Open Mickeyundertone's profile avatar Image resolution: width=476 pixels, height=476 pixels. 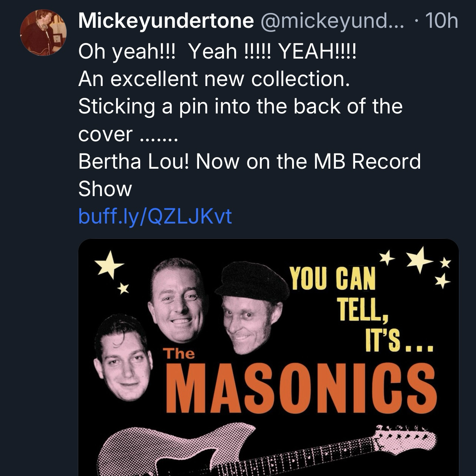click(x=43, y=33)
